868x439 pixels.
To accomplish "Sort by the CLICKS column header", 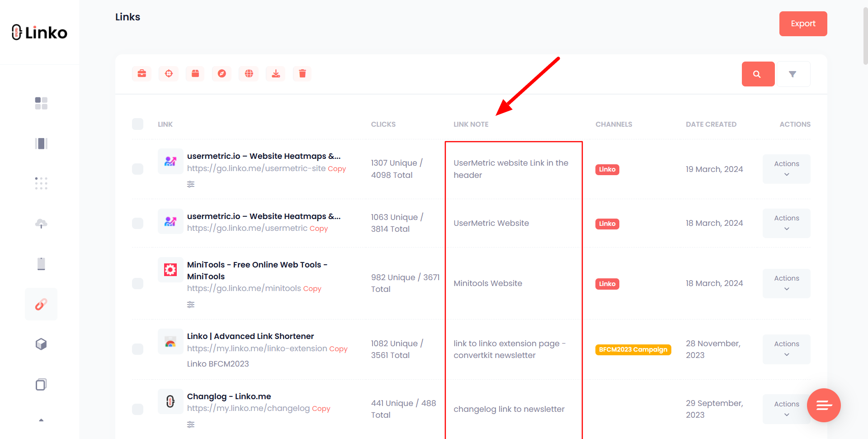I will click(383, 124).
